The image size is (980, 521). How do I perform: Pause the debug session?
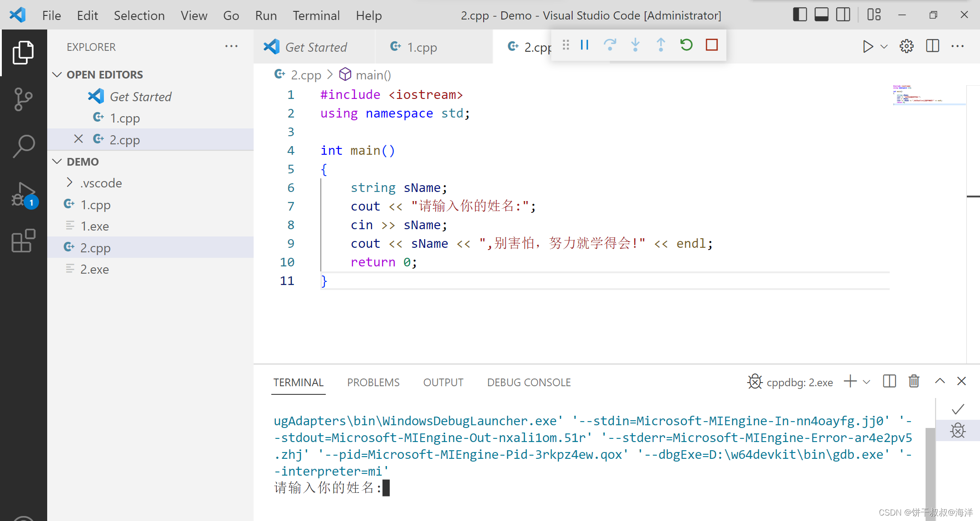585,45
